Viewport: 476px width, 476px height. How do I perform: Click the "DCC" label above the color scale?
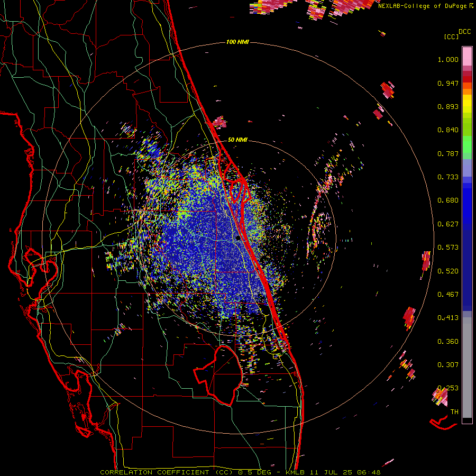point(465,32)
